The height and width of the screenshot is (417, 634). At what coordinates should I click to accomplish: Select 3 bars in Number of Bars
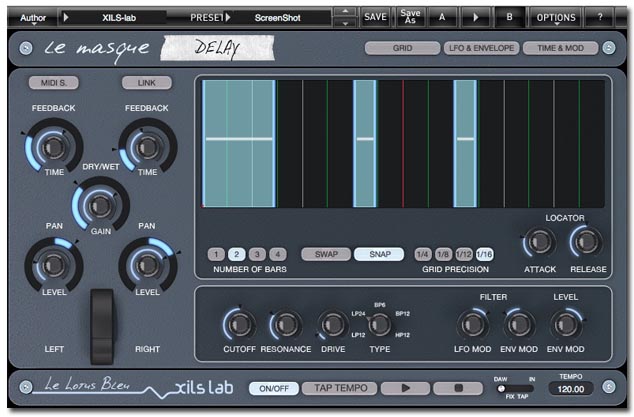(x=257, y=254)
